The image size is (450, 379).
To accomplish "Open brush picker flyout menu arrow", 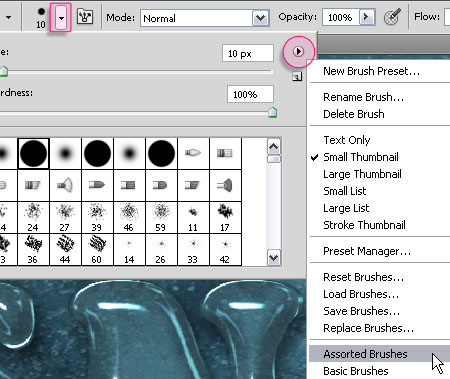I will [x=298, y=51].
